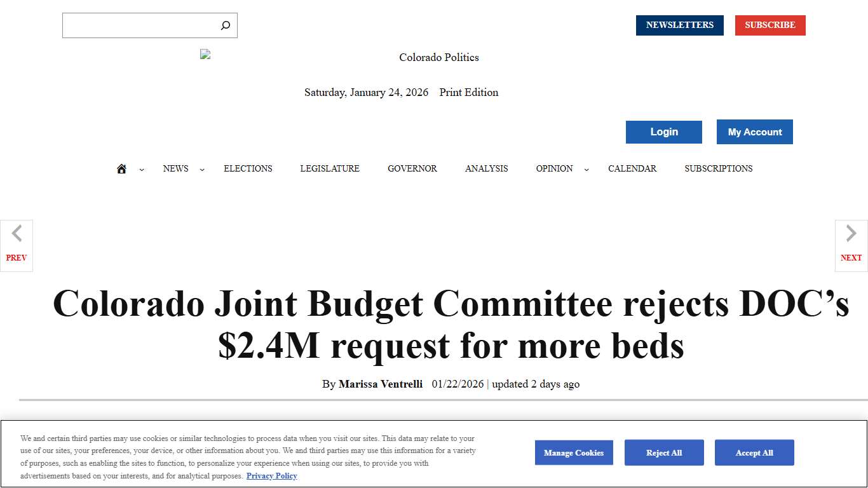Screen dimensions: 868x488
Task: Open the CALENDAR section
Action: [632, 168]
